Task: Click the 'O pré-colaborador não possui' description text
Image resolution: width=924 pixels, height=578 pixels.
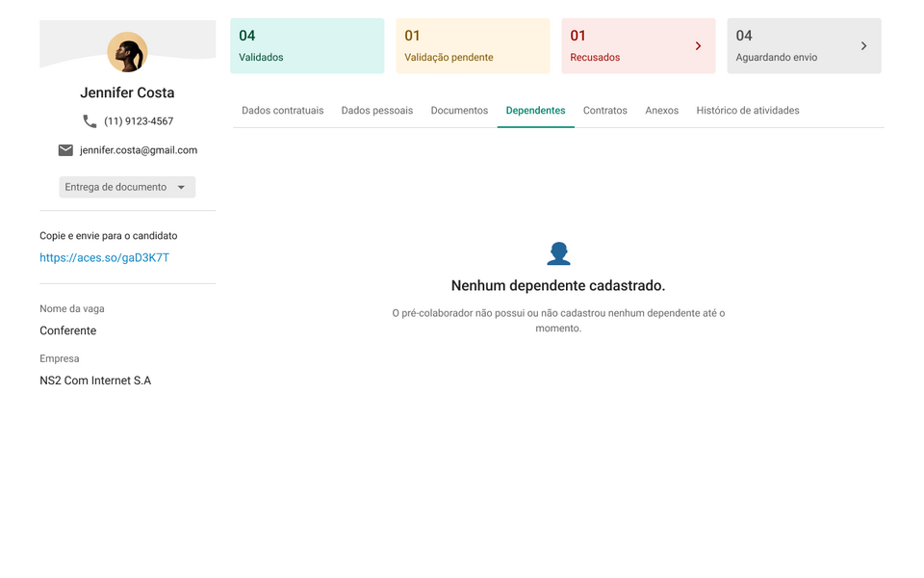Action: tap(558, 321)
